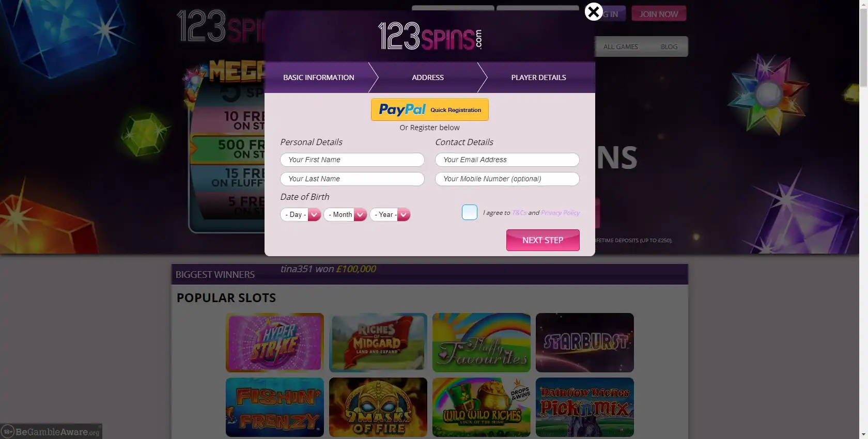The height and width of the screenshot is (439, 868).
Task: Tick the T&Cs agreement checkbox
Action: point(470,212)
